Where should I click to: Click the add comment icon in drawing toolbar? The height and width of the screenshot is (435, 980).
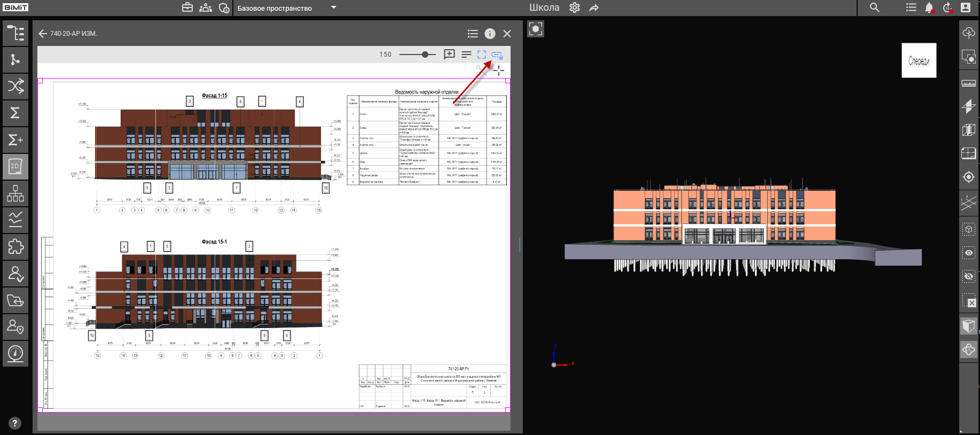(x=449, y=55)
